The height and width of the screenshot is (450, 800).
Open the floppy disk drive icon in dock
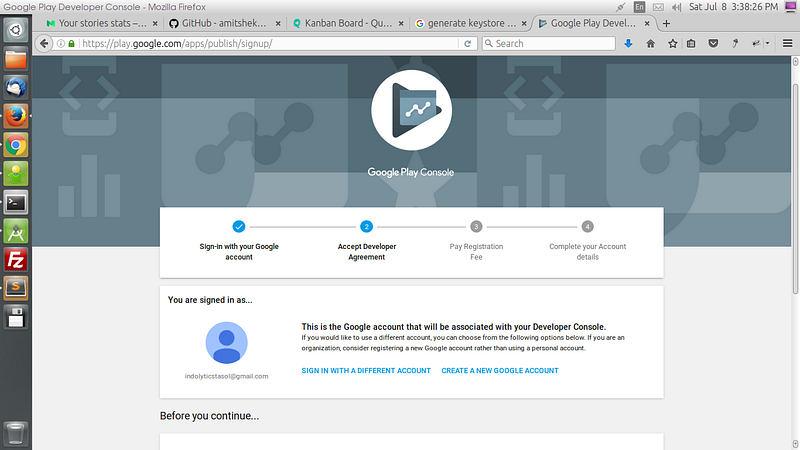point(16,317)
